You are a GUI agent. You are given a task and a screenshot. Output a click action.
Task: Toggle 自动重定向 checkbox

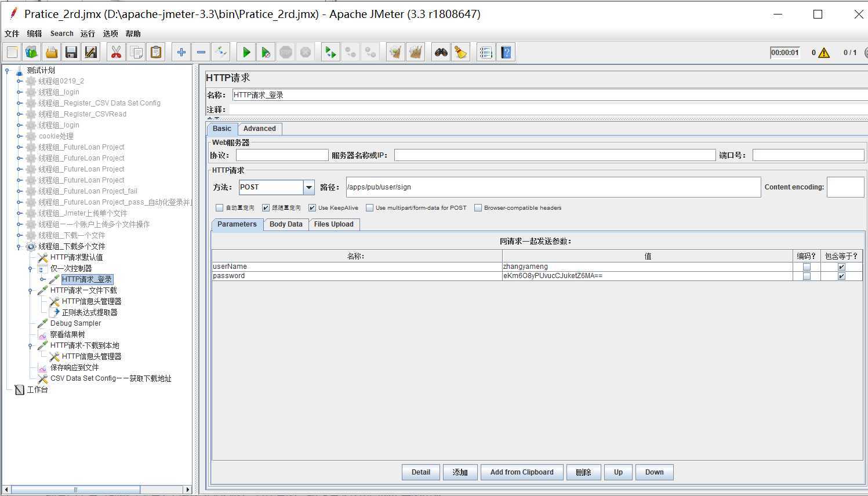pyautogui.click(x=220, y=207)
